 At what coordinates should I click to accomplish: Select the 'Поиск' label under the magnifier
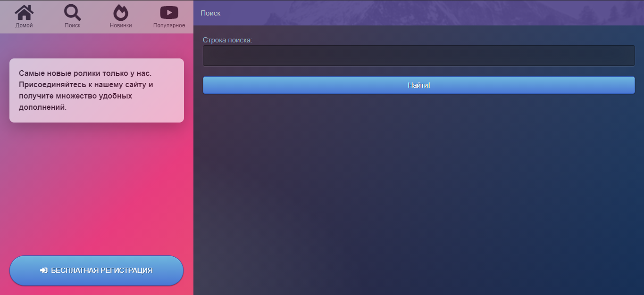tap(72, 25)
